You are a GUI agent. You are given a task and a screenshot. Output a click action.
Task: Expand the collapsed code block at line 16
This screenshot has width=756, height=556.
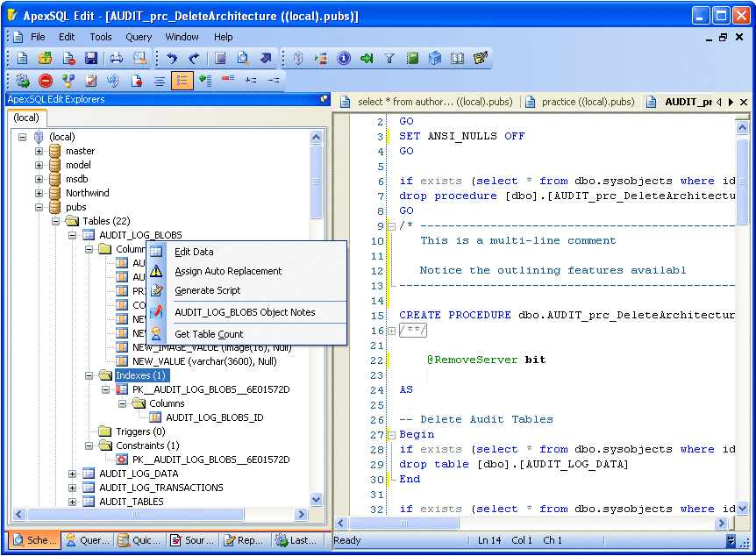391,331
